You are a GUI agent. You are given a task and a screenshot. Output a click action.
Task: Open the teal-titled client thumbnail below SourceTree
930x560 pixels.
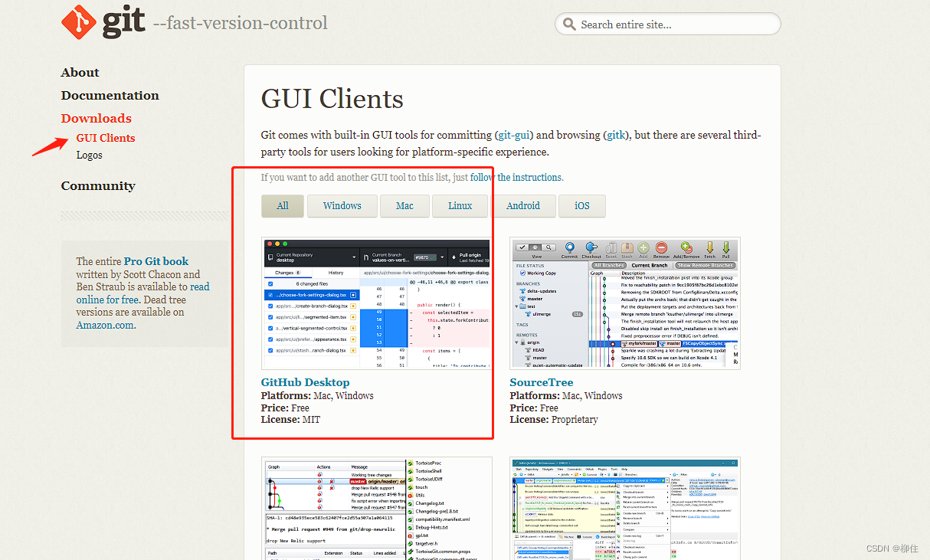(x=625, y=509)
